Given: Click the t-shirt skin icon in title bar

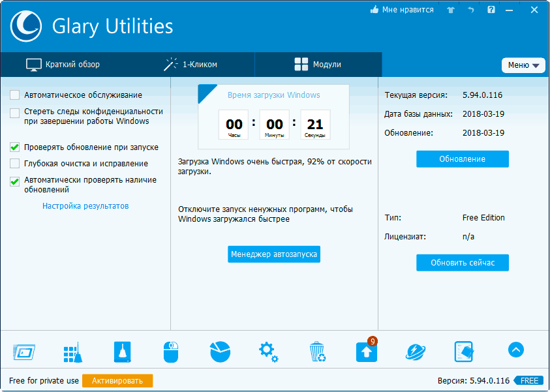Looking at the screenshot, I should [450, 10].
